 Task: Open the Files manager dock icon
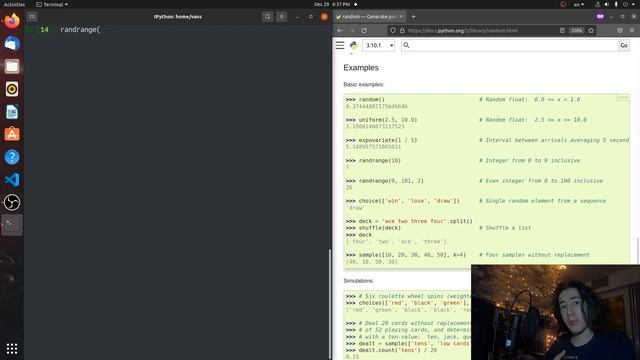[12, 66]
